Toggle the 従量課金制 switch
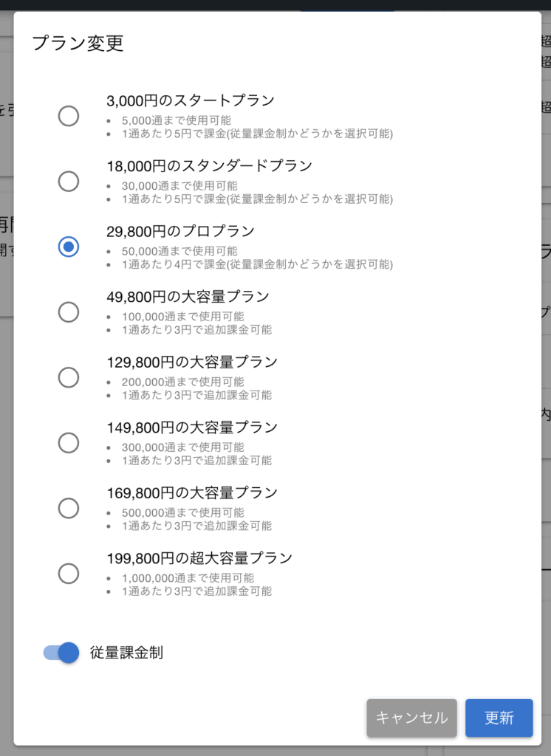 coord(61,653)
